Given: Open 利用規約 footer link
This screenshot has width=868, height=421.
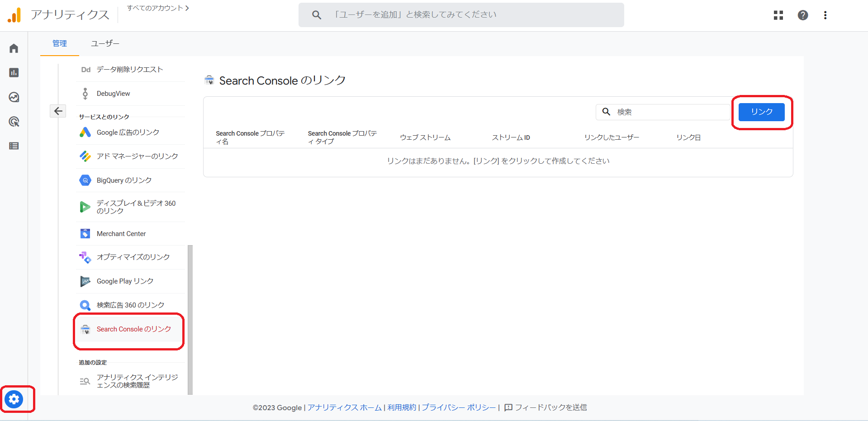Looking at the screenshot, I should (x=402, y=407).
